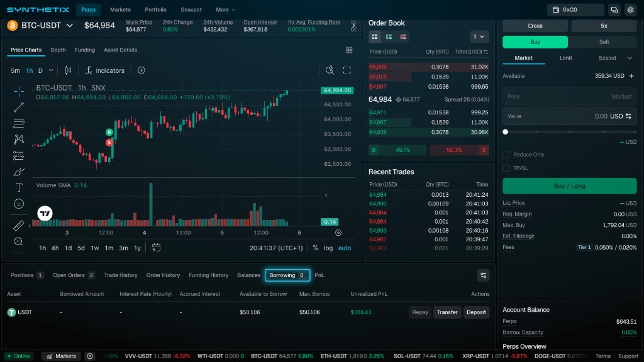Viewport: 644px width, 362px height.
Task: Open chart time axis settings
Action: (338, 233)
